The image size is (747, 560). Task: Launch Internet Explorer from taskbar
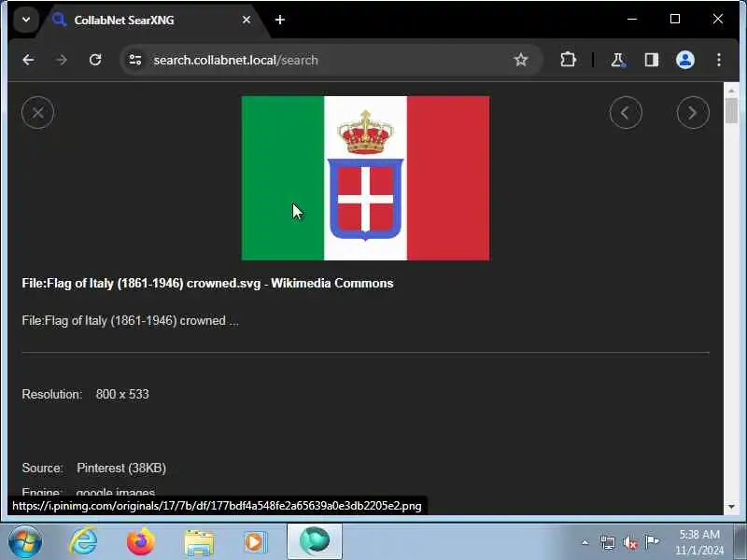[x=84, y=542]
